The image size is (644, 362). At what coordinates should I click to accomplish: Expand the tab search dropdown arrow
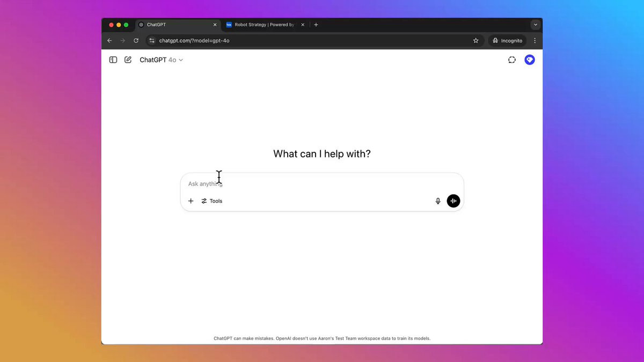(535, 25)
